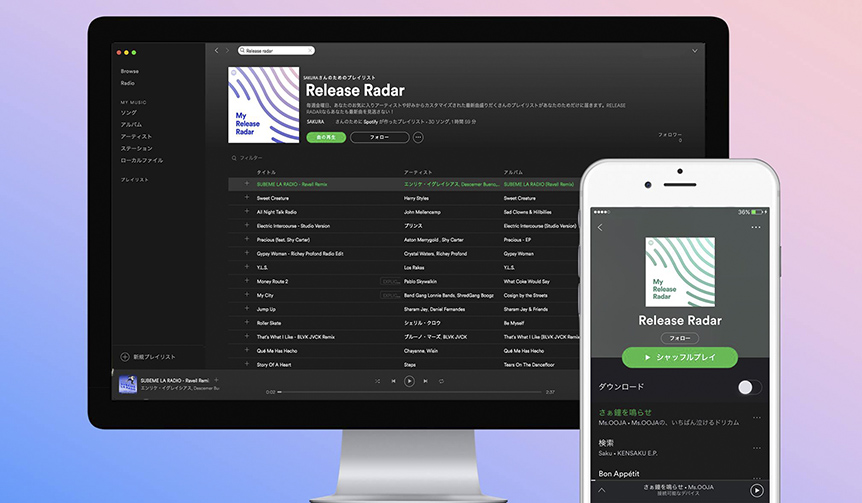Open Browse in the left sidebar
The image size is (862, 503).
point(130,71)
